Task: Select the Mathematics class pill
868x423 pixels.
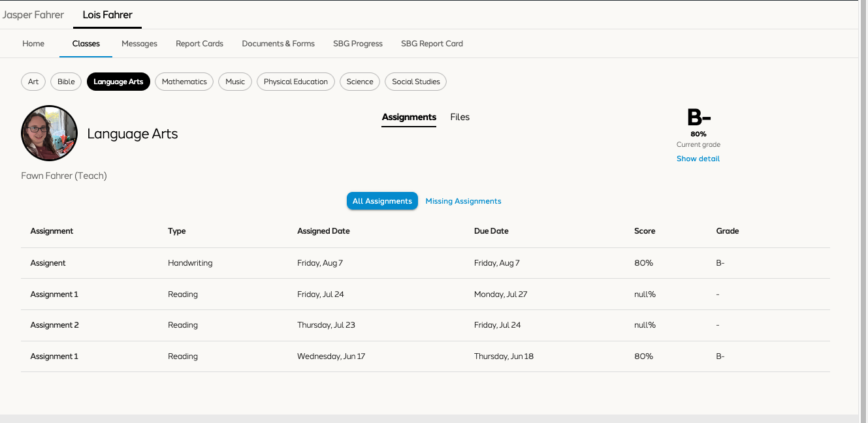Action: point(184,82)
